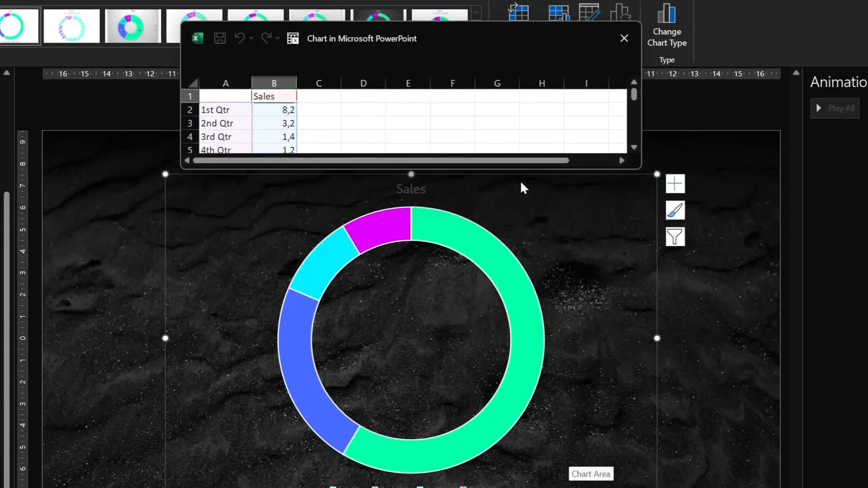Click chart left-middle resize handle
Screen dimensions: 868x488
165,338
